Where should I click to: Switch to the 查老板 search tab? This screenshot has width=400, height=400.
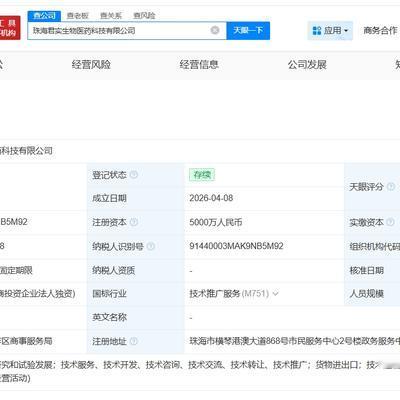[77, 16]
